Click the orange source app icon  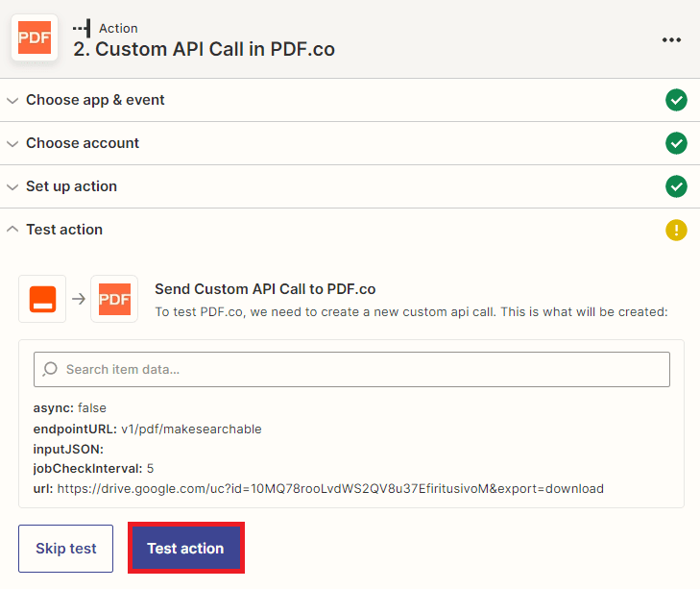pyautogui.click(x=42, y=299)
